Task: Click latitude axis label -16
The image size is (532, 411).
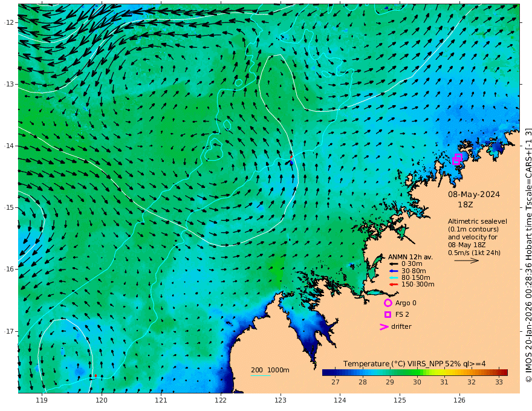Action: 9,269
